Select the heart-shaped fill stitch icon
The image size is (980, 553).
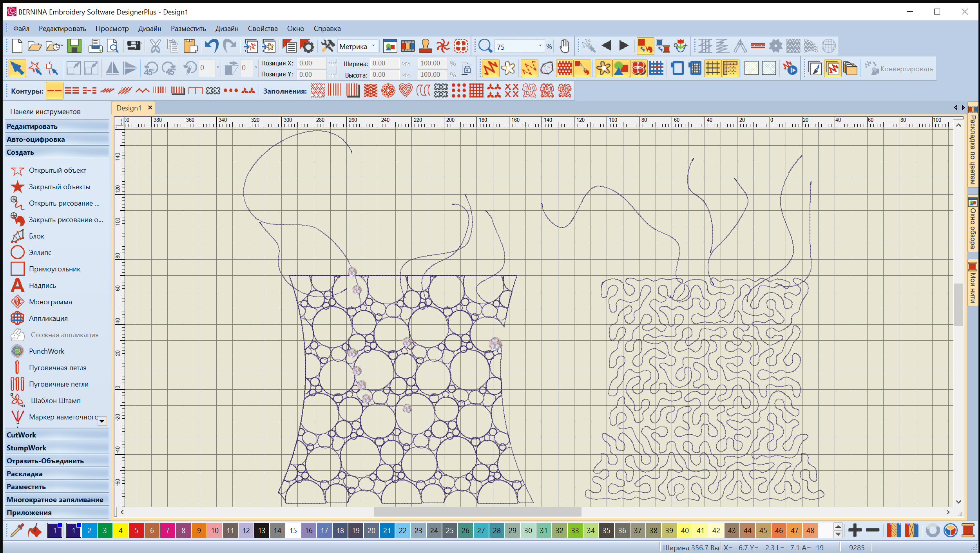[x=406, y=91]
